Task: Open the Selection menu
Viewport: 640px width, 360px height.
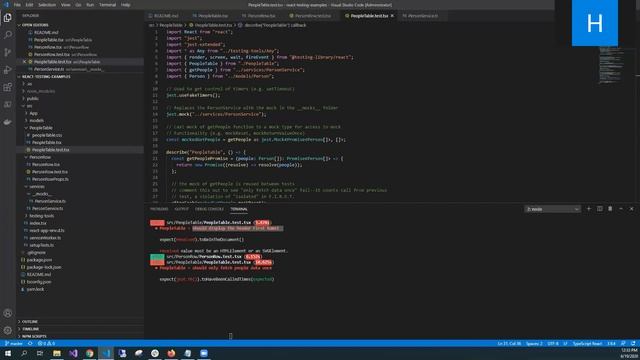Action: tap(47, 5)
